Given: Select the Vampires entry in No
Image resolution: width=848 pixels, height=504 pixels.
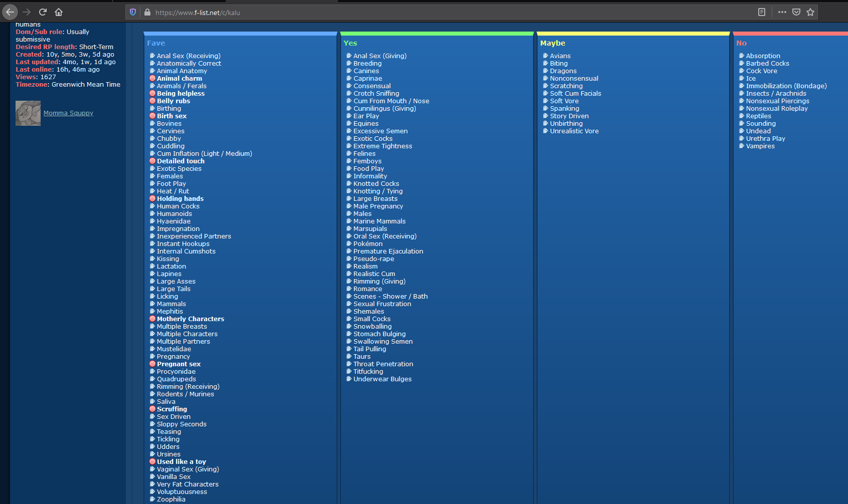Looking at the screenshot, I should pos(760,146).
